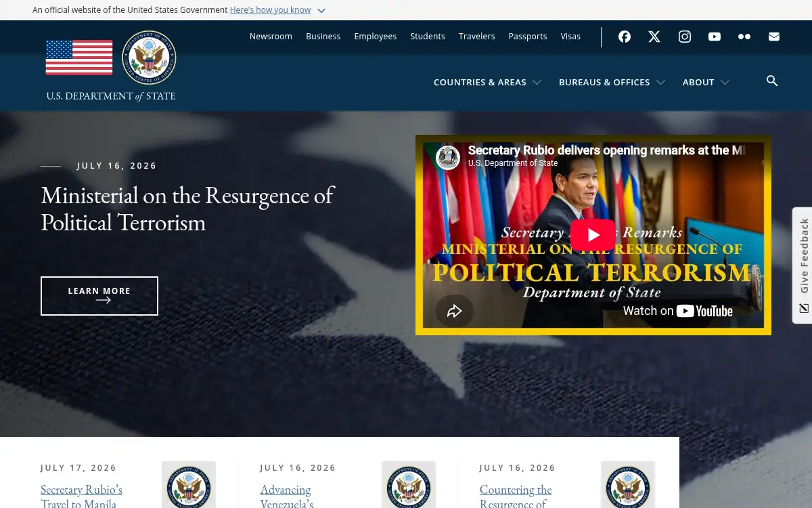Click the video title text link
Image resolution: width=812 pixels, height=508 pixels.
point(606,150)
